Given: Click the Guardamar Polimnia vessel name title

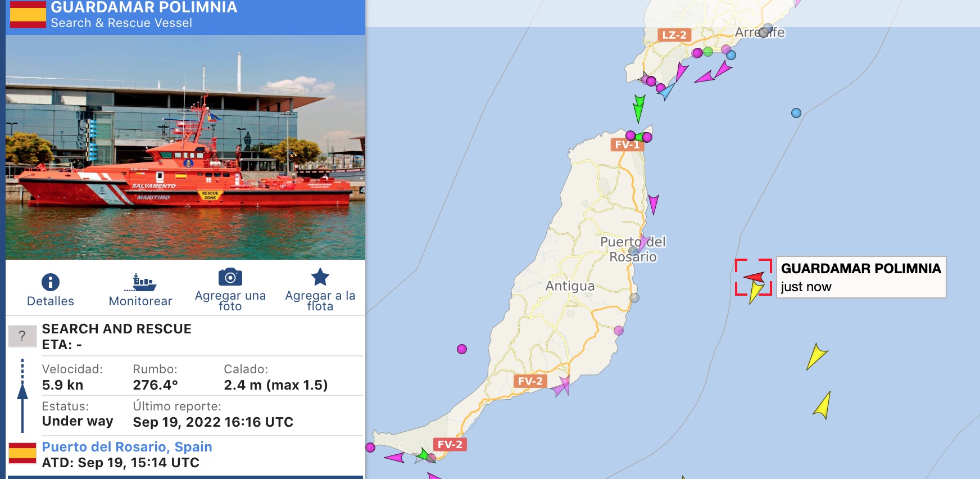Looking at the screenshot, I should pos(144,7).
